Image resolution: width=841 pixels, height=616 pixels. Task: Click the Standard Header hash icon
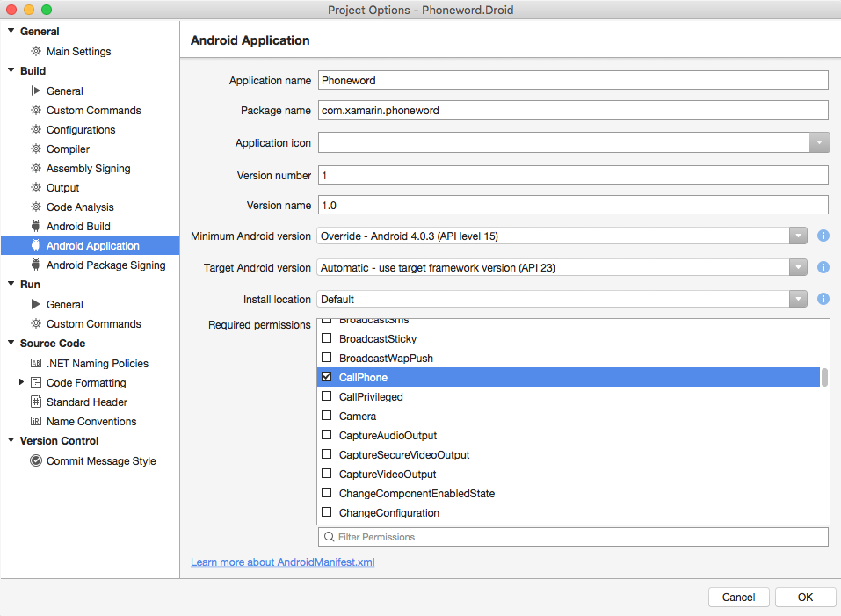coord(36,402)
